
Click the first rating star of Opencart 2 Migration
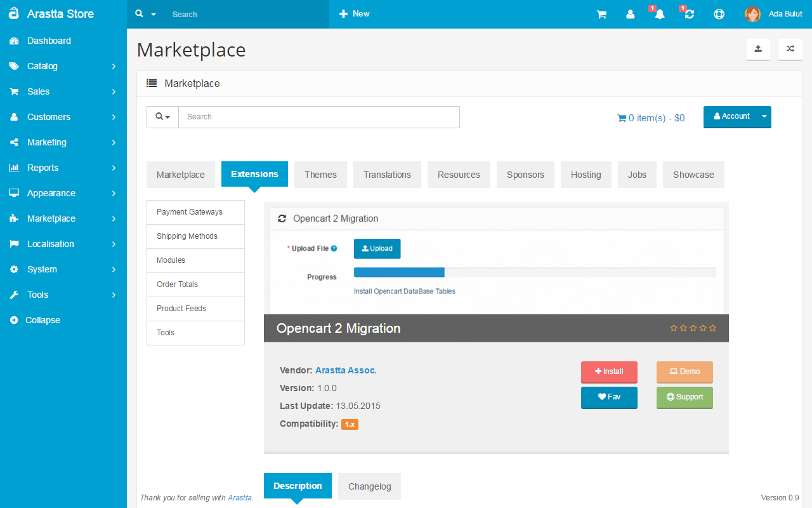674,328
